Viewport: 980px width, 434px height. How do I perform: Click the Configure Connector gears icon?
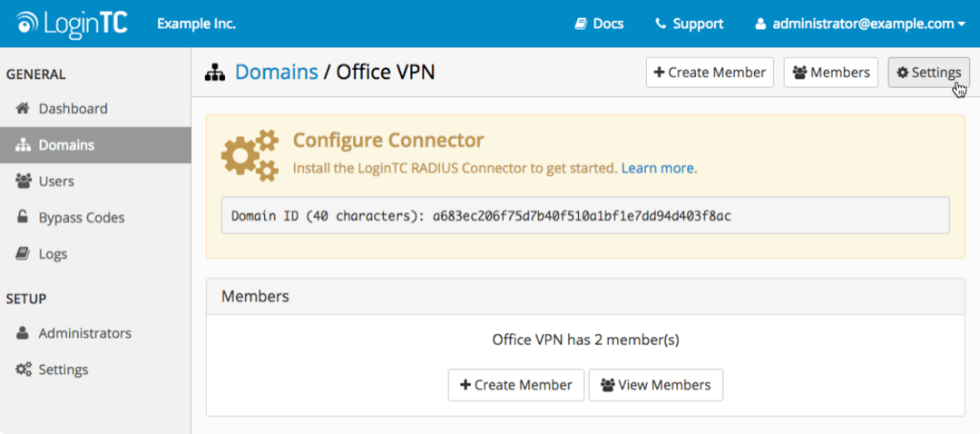(x=250, y=155)
